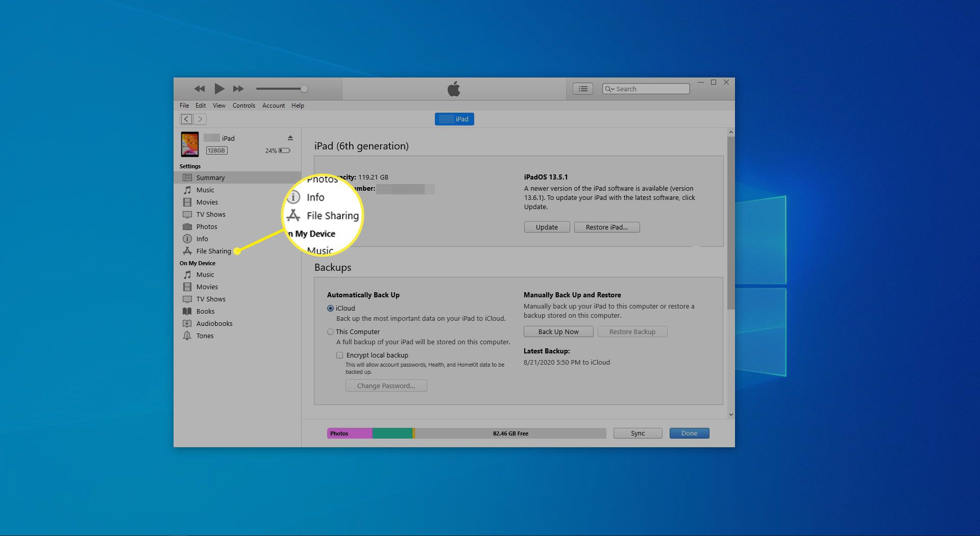Screen dimensions: 980x536
Task: Click the Apple logo in the header
Action: click(454, 89)
